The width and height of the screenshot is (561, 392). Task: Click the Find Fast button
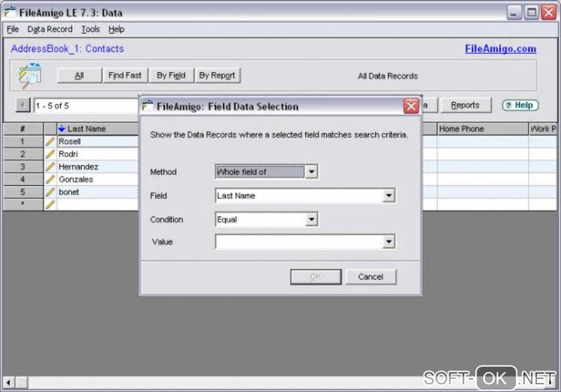(125, 75)
